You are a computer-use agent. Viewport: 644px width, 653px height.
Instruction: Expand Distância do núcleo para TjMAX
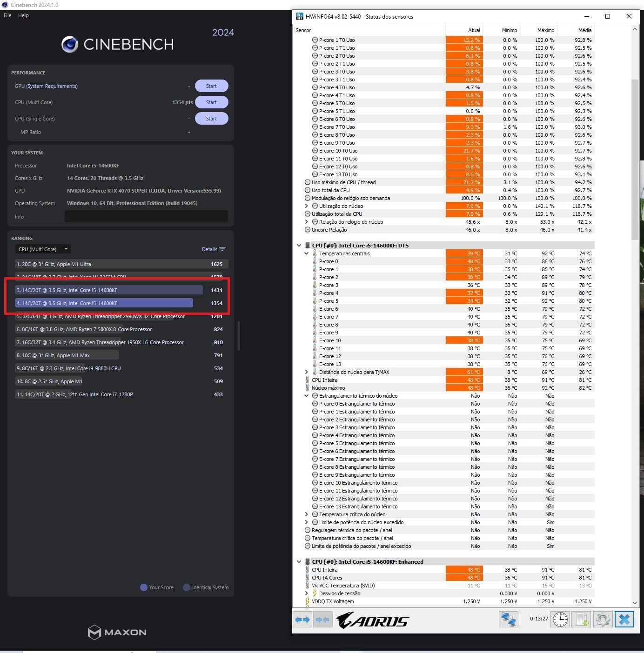point(307,372)
